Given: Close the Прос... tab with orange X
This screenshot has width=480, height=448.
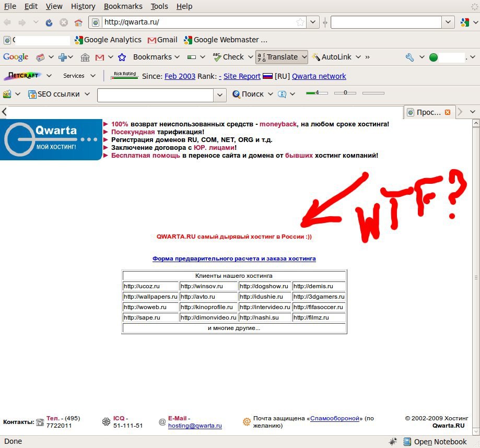Looking at the screenshot, I should (x=448, y=112).
